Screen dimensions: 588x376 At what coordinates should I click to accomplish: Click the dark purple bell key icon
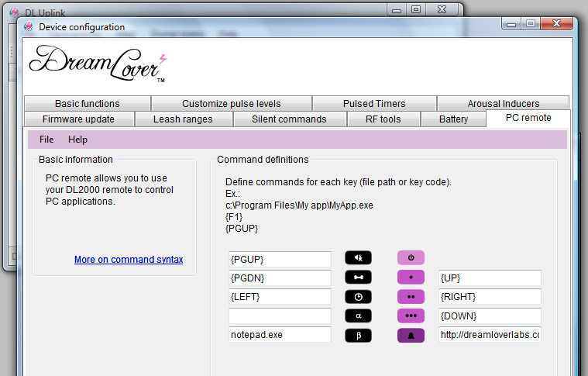(x=411, y=335)
